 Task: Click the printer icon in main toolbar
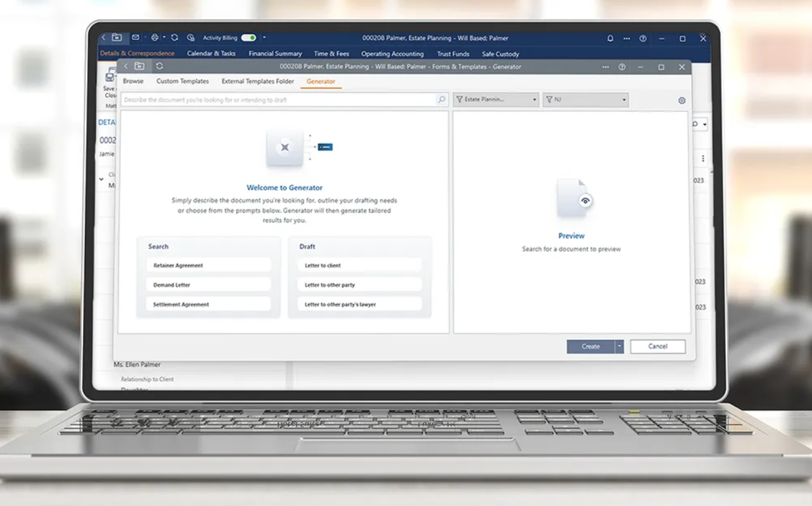point(155,38)
